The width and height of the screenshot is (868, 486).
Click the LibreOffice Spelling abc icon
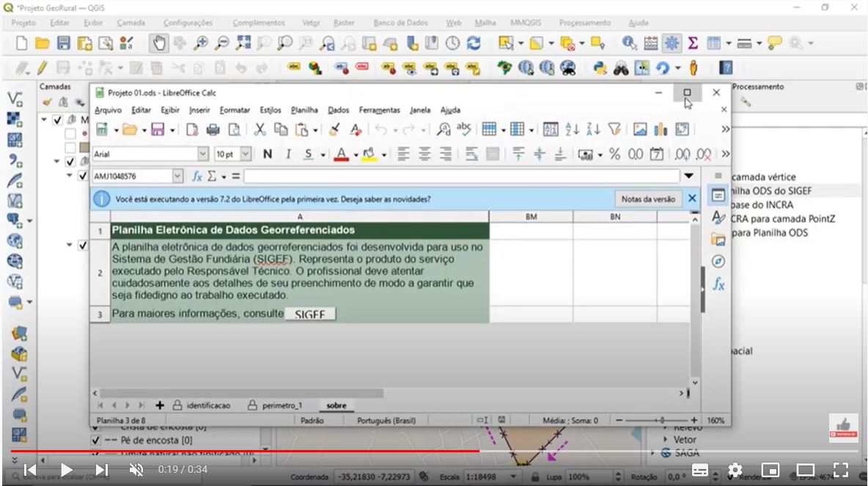(x=464, y=130)
